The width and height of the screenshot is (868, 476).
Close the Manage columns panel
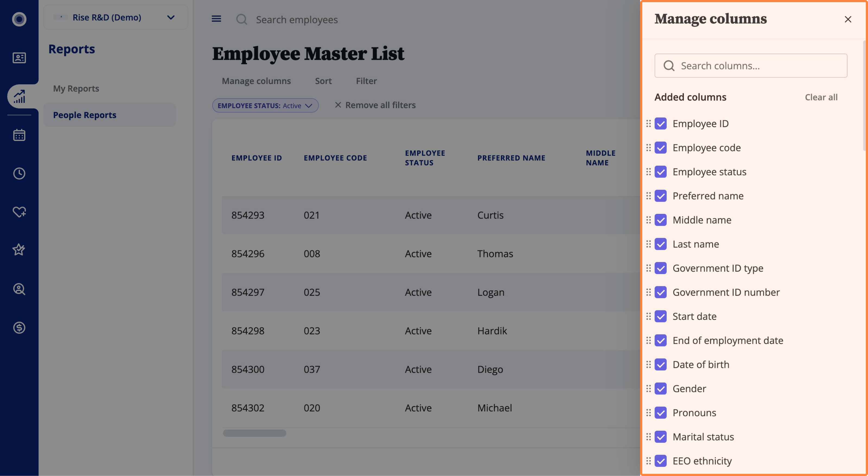click(848, 19)
